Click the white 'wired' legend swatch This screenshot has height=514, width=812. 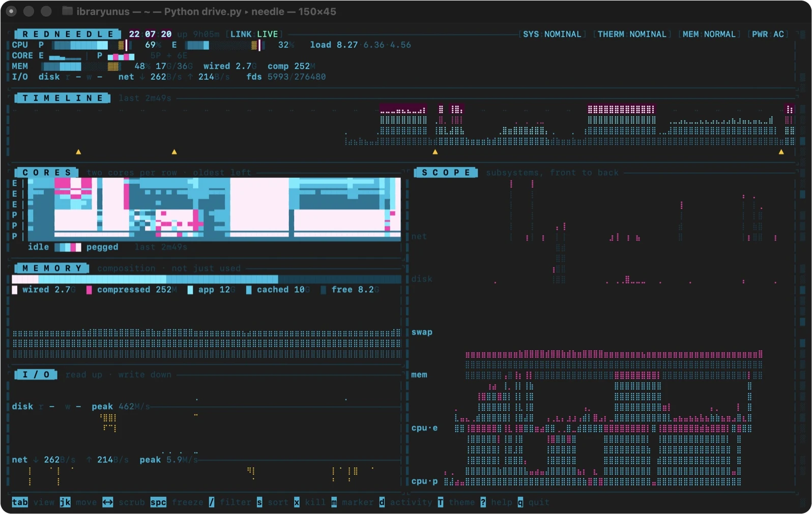[15, 290]
